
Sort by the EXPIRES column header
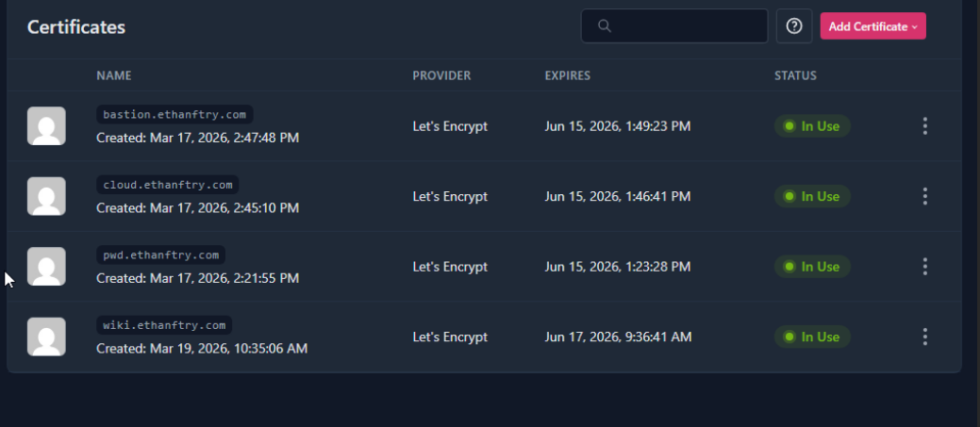pyautogui.click(x=570, y=75)
